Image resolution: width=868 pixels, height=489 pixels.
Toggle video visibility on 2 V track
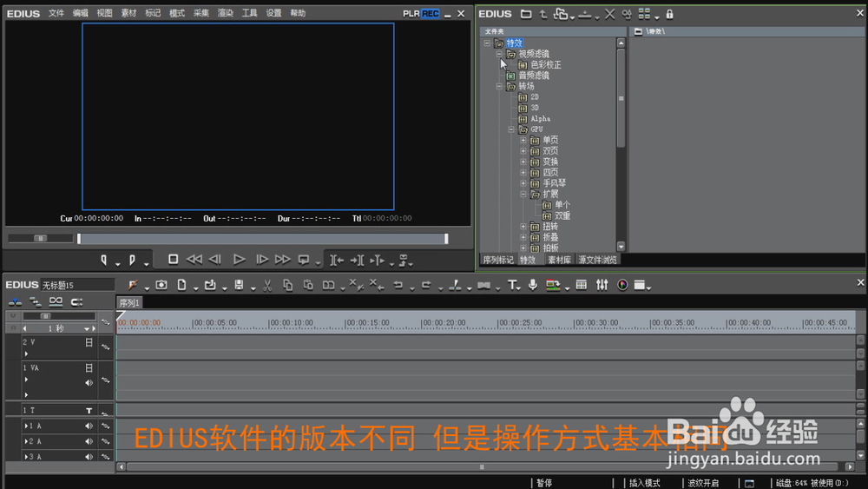click(x=89, y=343)
